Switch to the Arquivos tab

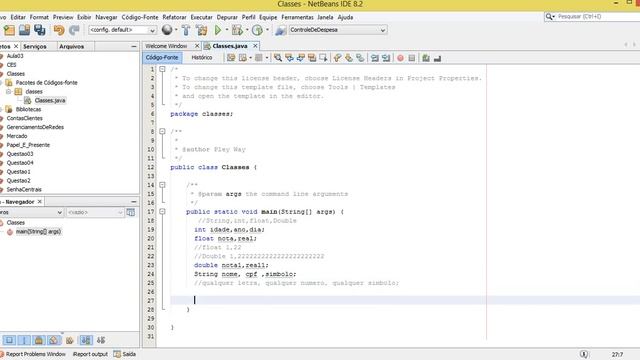72,47
